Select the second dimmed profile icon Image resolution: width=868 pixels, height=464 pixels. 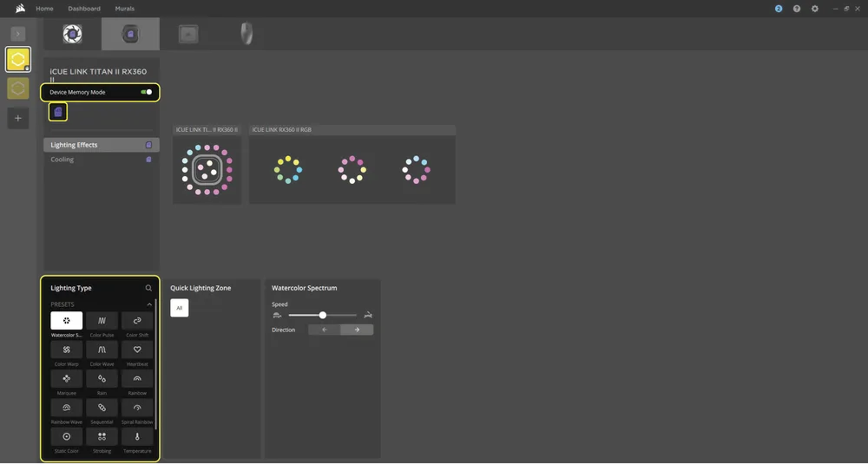coord(17,88)
